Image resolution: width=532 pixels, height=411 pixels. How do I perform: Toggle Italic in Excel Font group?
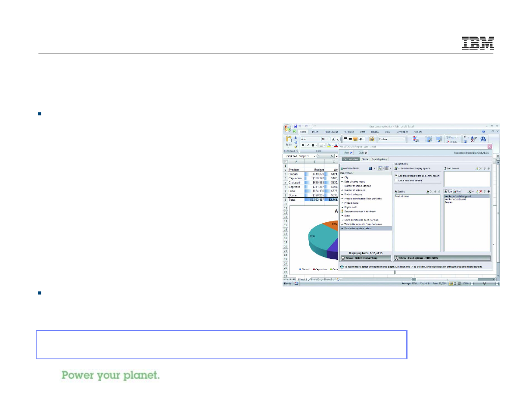[x=308, y=145]
